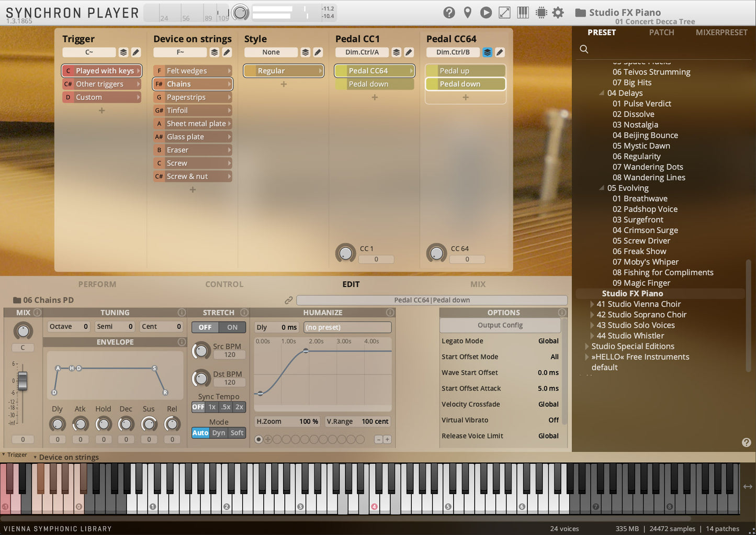The height and width of the screenshot is (535, 756).
Task: Open the Output Config button
Action: click(x=501, y=325)
